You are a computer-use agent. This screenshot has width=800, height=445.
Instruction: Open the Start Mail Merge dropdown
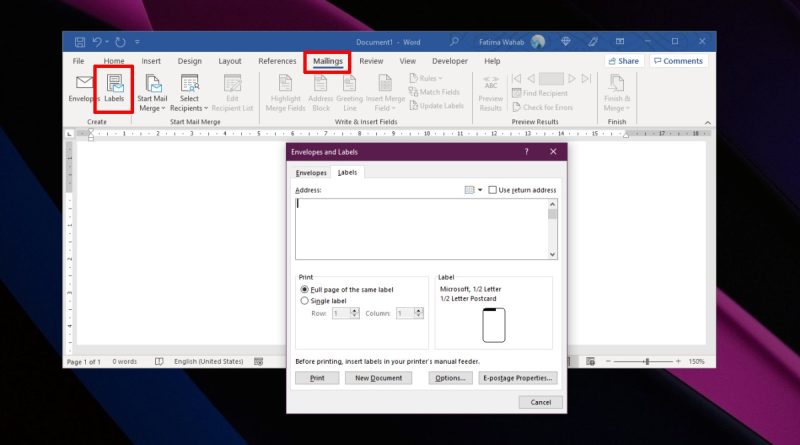tap(152, 93)
